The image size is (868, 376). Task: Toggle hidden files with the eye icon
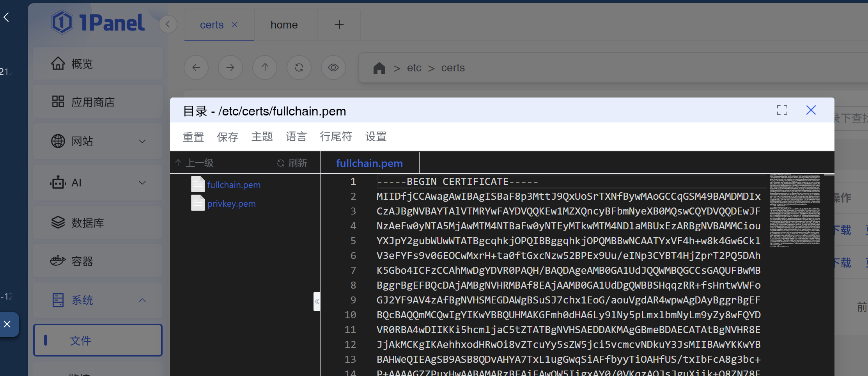(333, 67)
